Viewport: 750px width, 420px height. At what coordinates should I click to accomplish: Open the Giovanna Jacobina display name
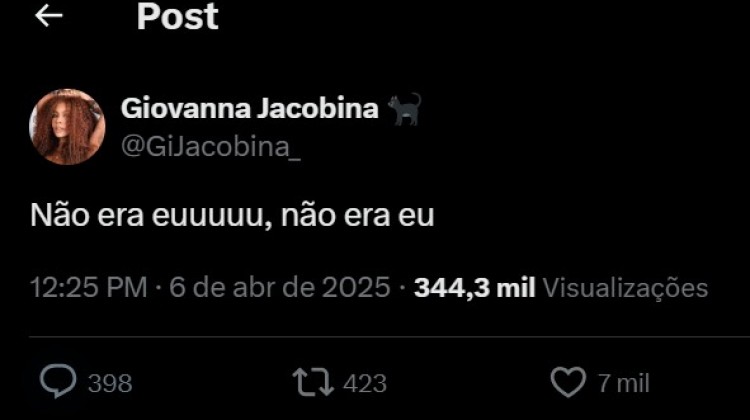coord(250,108)
